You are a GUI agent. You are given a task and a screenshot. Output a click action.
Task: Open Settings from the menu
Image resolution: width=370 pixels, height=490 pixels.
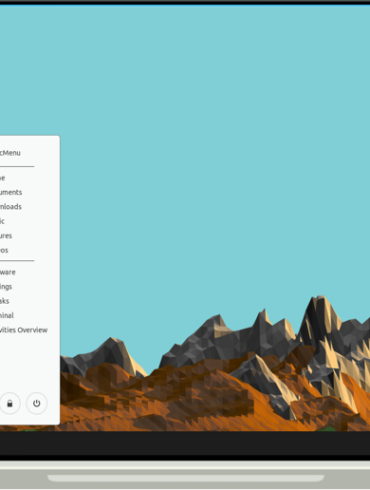pos(6,287)
